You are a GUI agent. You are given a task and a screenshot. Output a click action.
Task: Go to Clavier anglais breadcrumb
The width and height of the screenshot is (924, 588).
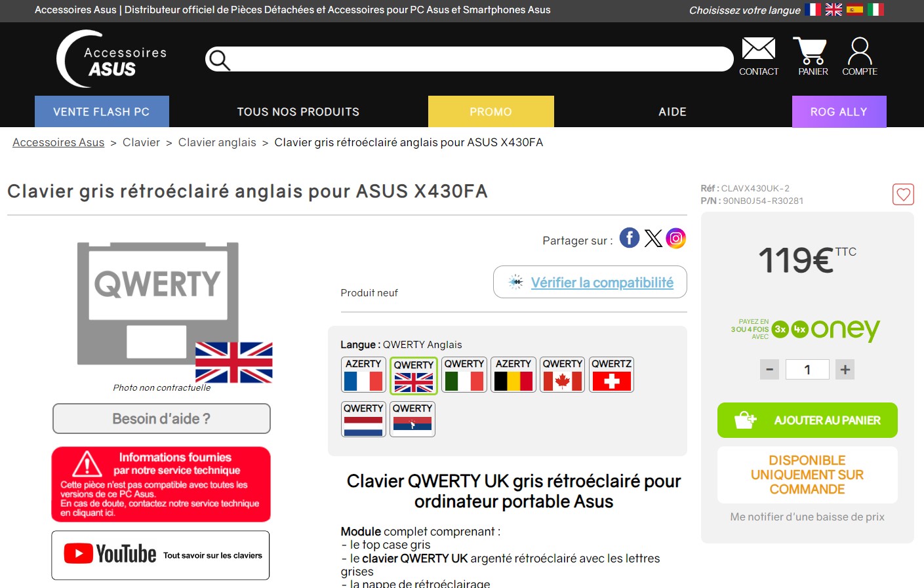tap(217, 142)
